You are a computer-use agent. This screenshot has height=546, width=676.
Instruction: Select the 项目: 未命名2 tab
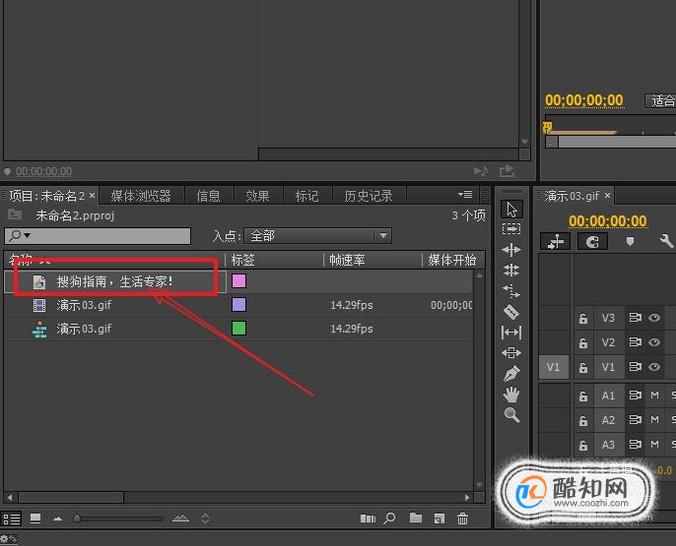point(47,196)
